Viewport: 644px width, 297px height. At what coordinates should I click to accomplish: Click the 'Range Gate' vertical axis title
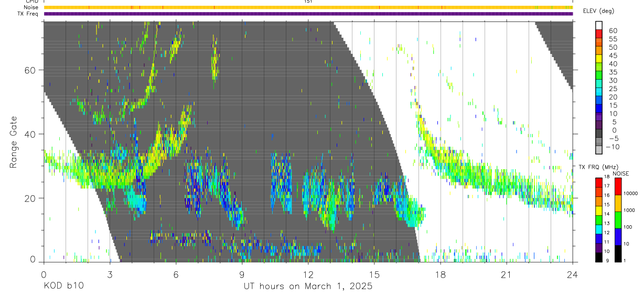pyautogui.click(x=13, y=142)
